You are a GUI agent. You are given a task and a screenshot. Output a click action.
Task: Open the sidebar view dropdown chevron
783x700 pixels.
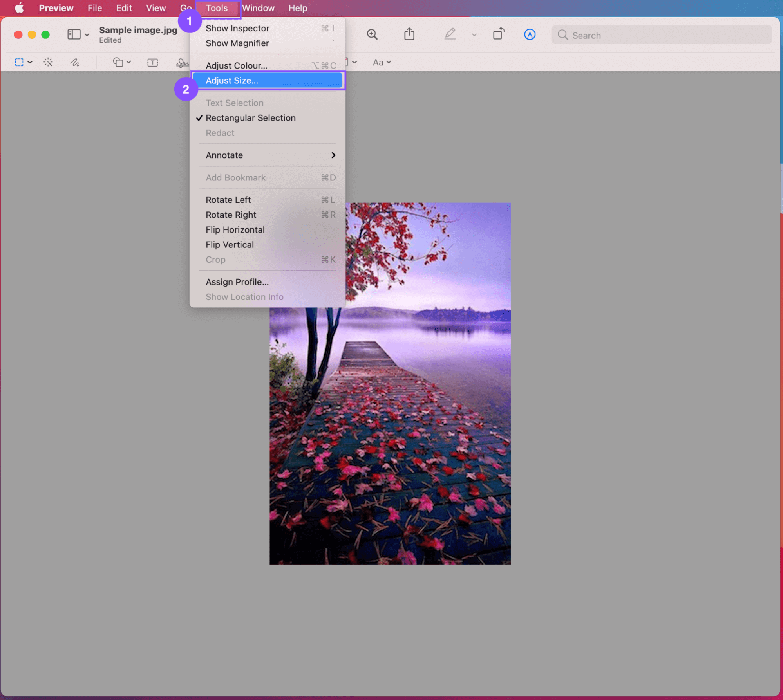tap(87, 35)
